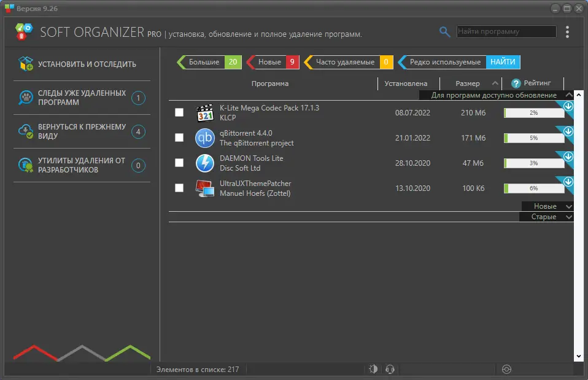Image resolution: width=588 pixels, height=380 pixels.
Task: Expand the 'Старые' group
Action: pos(569,217)
